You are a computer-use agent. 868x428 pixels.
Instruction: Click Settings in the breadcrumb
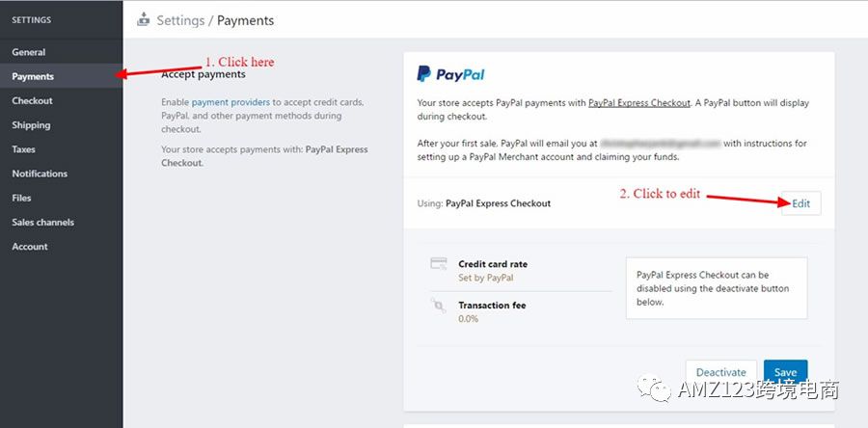tap(180, 20)
